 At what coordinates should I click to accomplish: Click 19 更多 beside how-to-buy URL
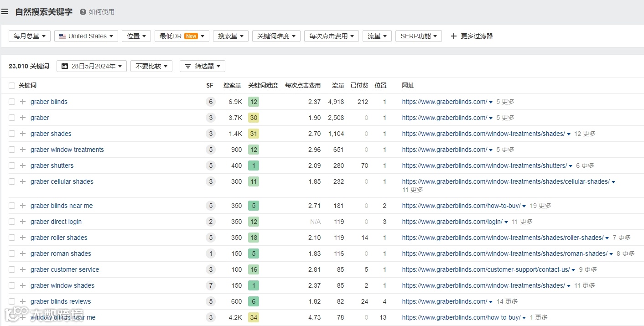[540, 206]
